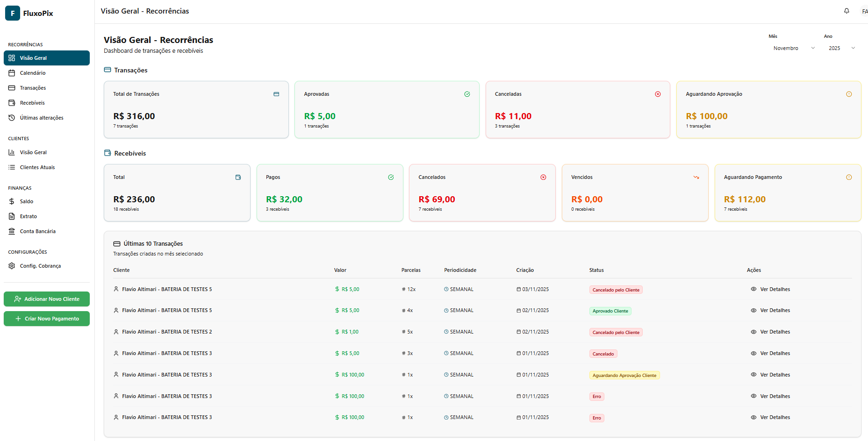
Task: Click eye icon for the 12x transaction
Action: pyautogui.click(x=753, y=289)
